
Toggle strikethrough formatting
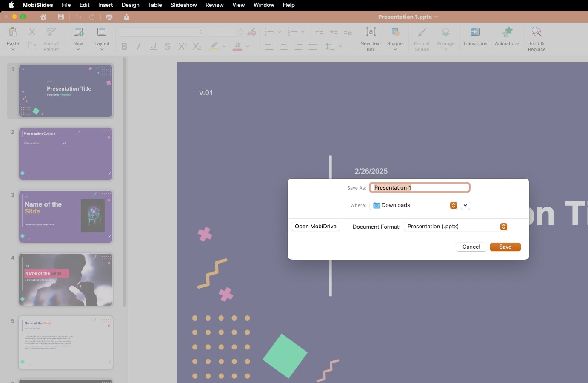pos(167,47)
